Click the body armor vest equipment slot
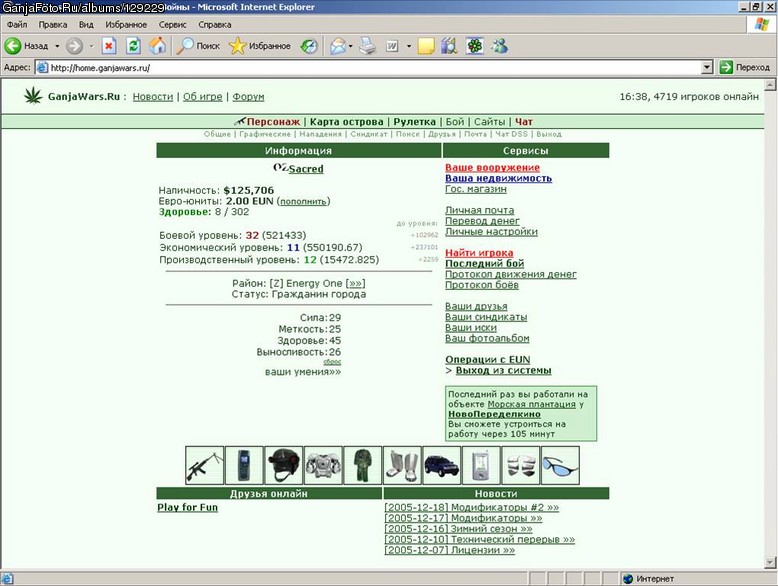Screen dimensions: 778x586 click(x=323, y=465)
